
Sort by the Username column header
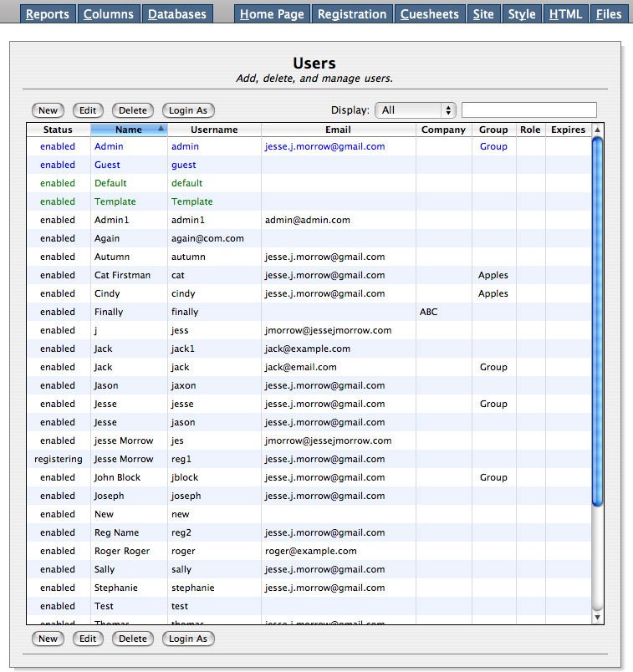point(214,130)
